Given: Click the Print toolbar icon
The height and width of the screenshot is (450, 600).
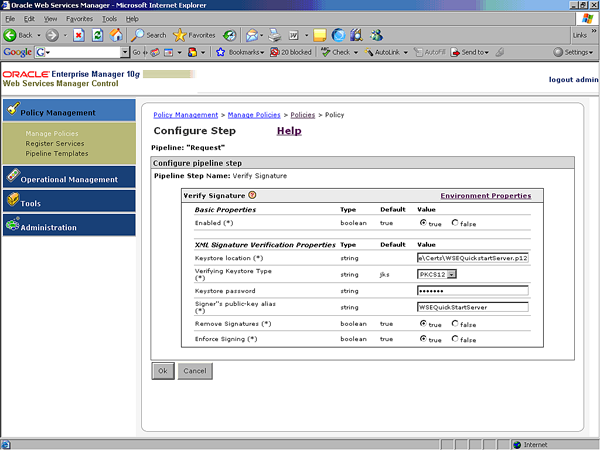Looking at the screenshot, I should coord(274,36).
